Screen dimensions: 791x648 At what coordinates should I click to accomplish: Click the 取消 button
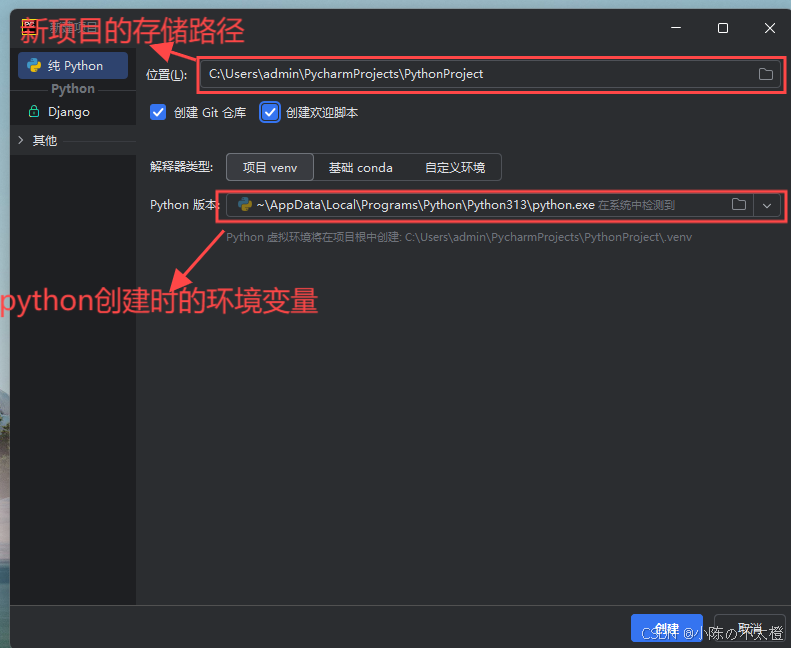pos(749,628)
